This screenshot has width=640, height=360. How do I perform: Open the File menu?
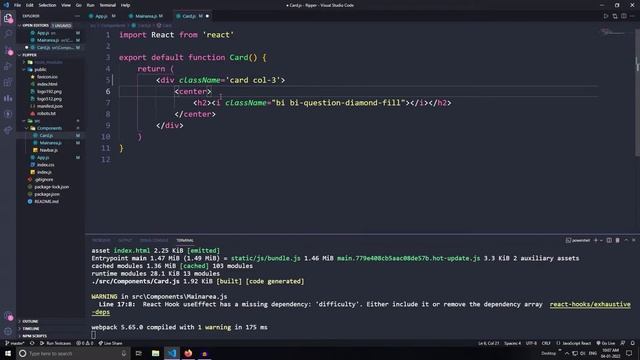point(18,5)
